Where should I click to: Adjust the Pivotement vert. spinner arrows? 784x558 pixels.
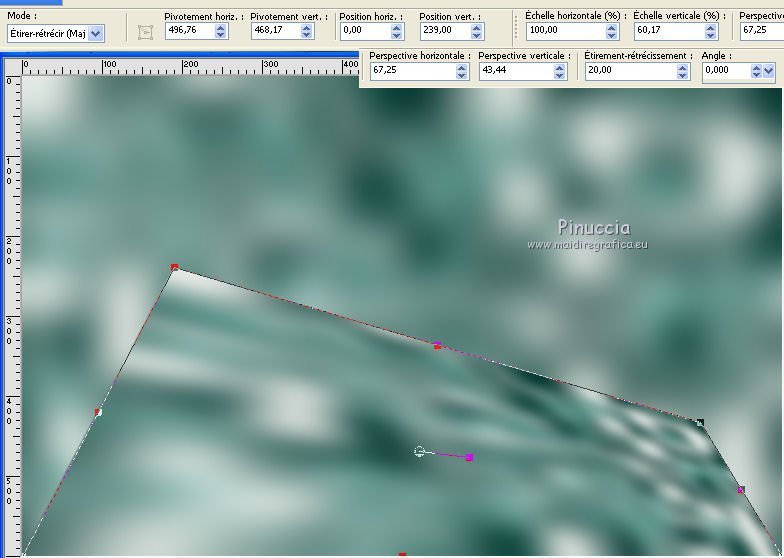(x=307, y=31)
